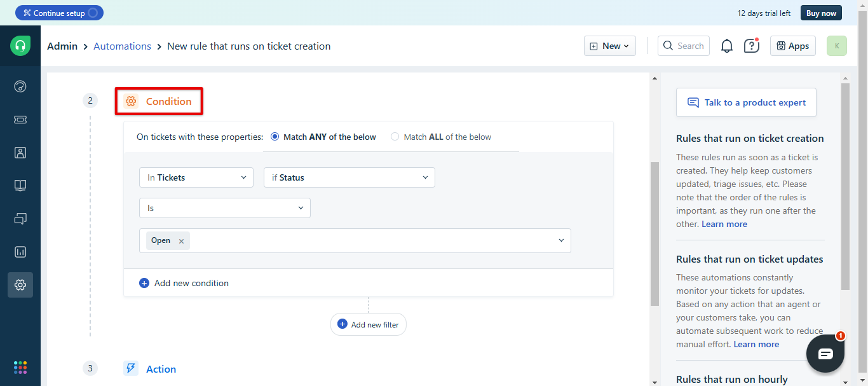Image resolution: width=868 pixels, height=386 pixels.
Task: Click the Condition section heading
Action: (168, 101)
